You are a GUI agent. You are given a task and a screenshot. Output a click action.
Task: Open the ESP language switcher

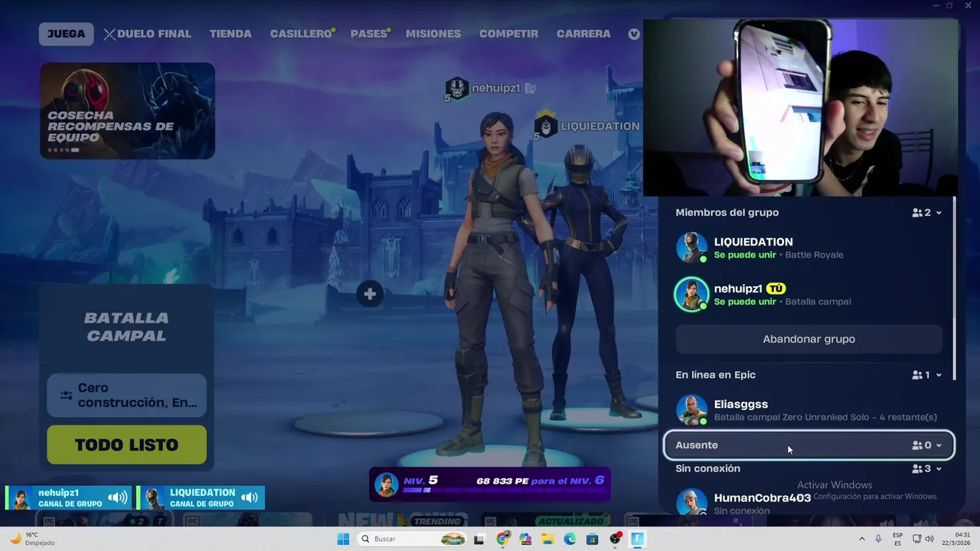[897, 539]
